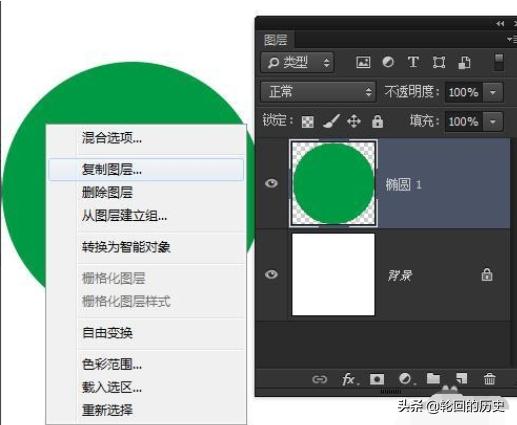
Task: Filter layers by pixel image icon
Action: pos(363,62)
